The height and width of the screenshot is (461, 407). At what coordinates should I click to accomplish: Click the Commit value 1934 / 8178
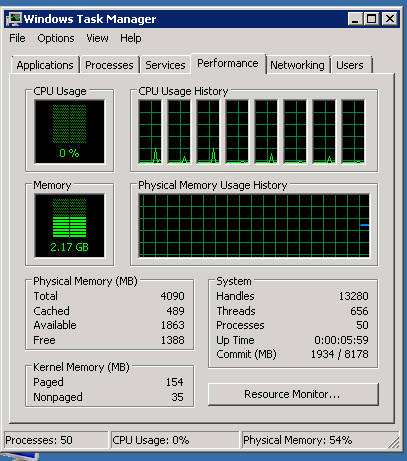pyautogui.click(x=340, y=354)
